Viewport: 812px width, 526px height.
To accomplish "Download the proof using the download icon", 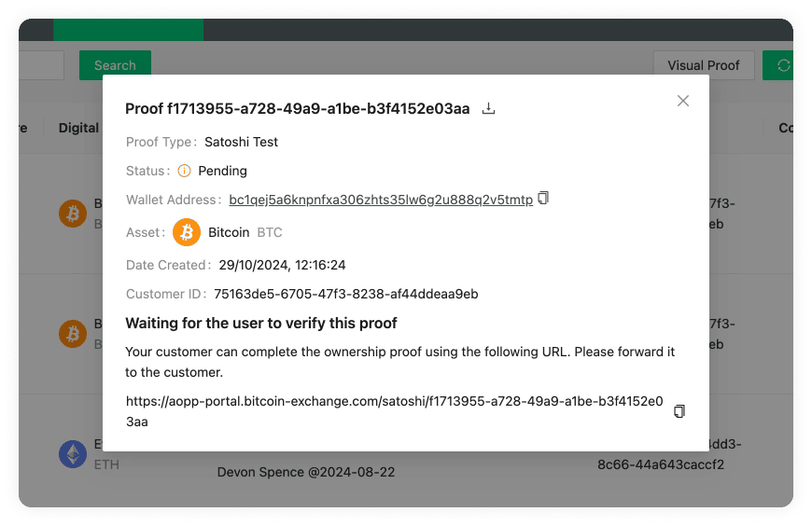I will pyautogui.click(x=488, y=109).
